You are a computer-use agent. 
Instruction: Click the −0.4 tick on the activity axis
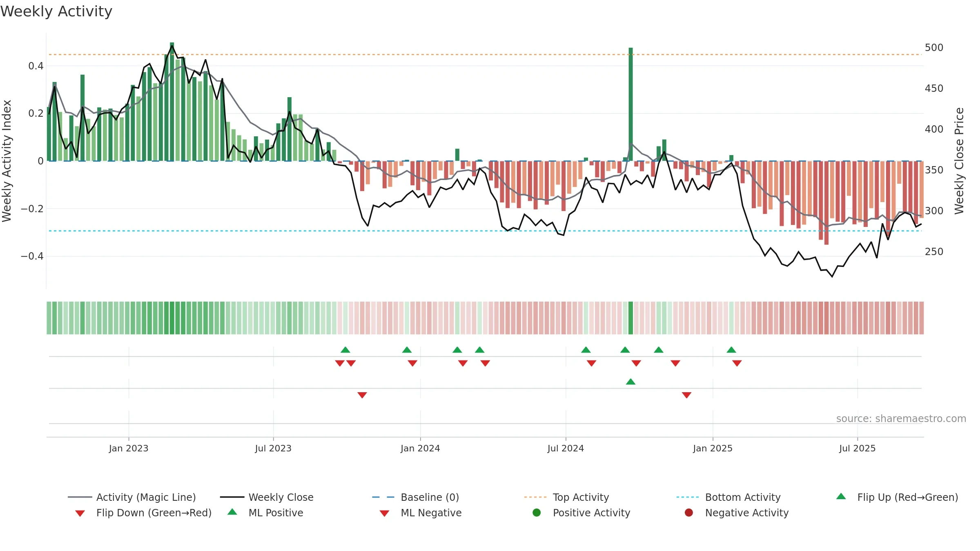[x=32, y=256]
